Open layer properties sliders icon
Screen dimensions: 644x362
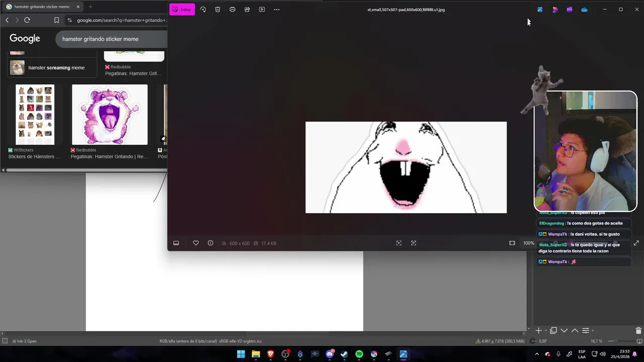click(586, 330)
